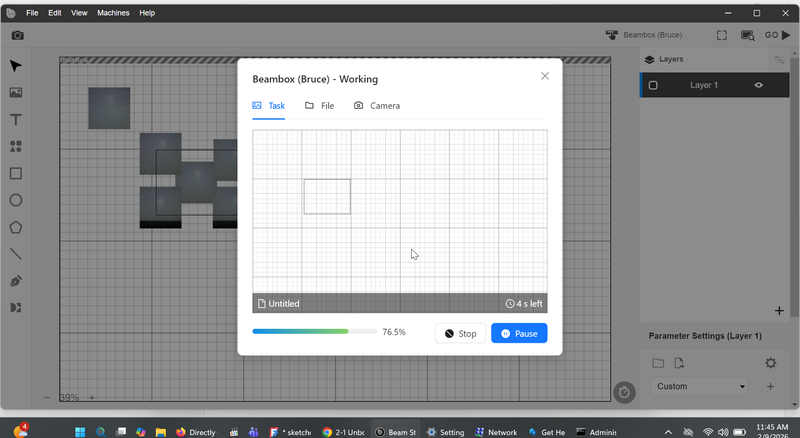Select the Layer 1 row name
This screenshot has width=800, height=438.
pyautogui.click(x=704, y=85)
